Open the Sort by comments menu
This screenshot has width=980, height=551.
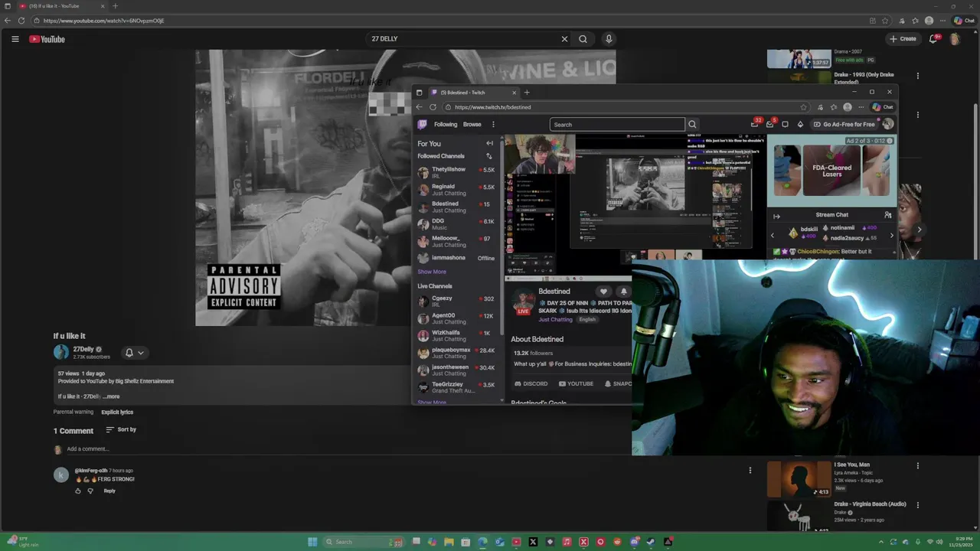[121, 429]
